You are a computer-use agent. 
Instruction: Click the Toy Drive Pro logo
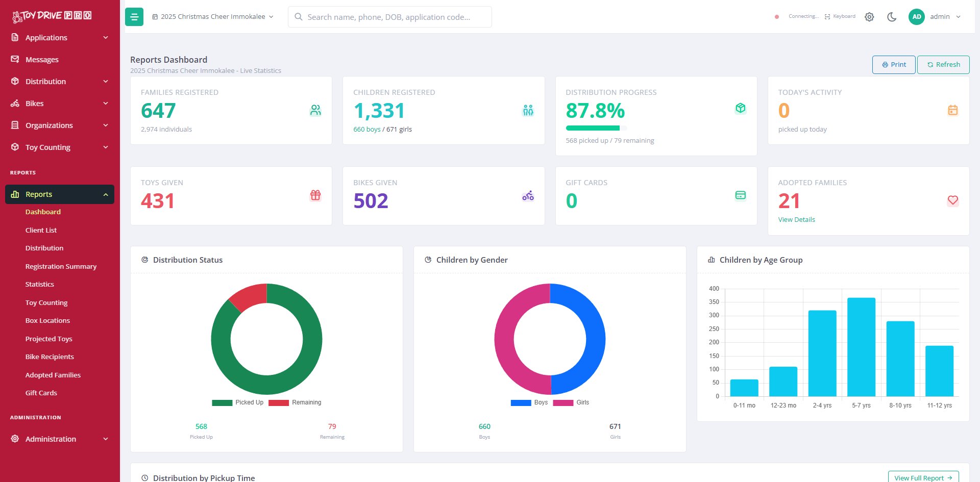52,16
